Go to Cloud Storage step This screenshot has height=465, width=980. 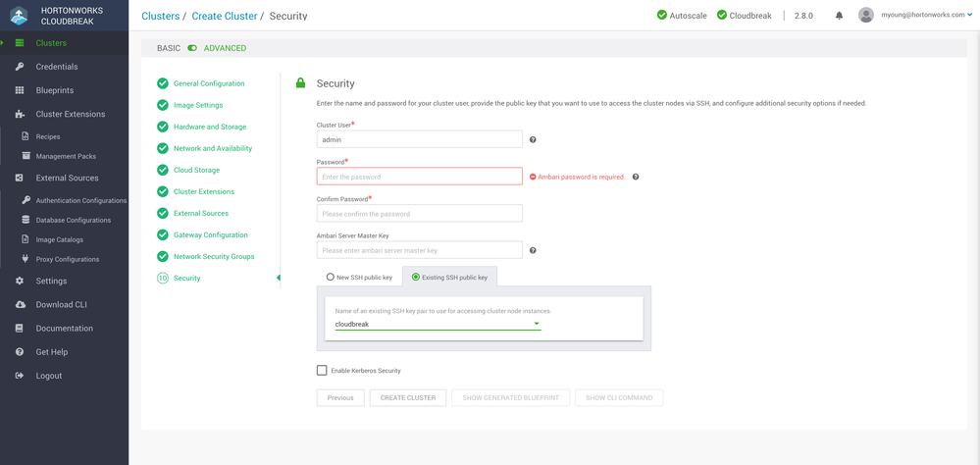(196, 170)
